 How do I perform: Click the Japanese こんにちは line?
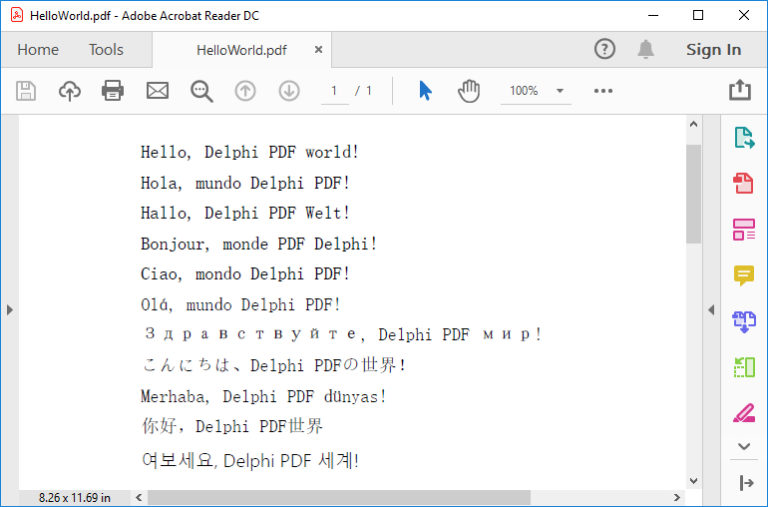[x=274, y=365]
